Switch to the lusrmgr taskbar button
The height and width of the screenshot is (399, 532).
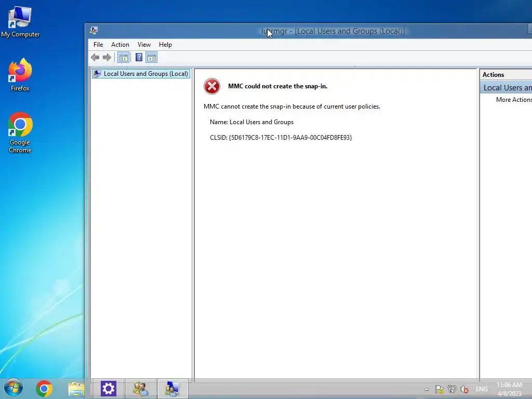[172, 389]
